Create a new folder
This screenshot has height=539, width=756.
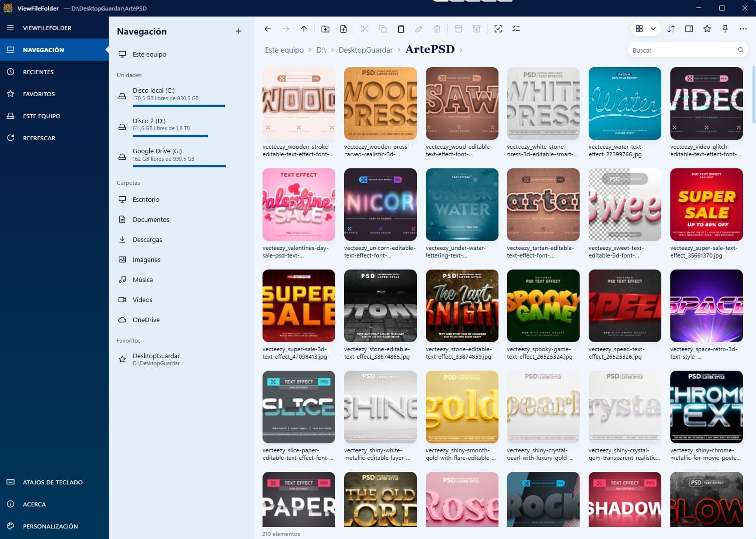coord(325,29)
